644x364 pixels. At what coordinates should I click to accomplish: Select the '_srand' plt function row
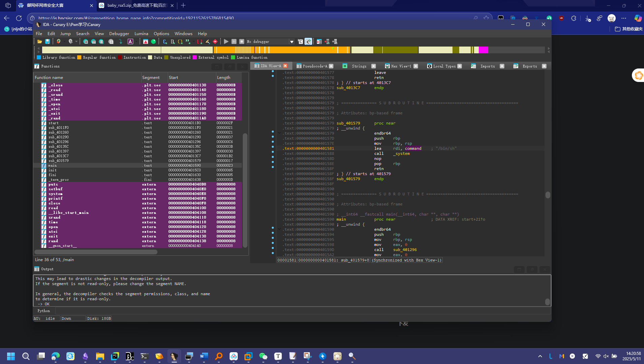coord(138,94)
